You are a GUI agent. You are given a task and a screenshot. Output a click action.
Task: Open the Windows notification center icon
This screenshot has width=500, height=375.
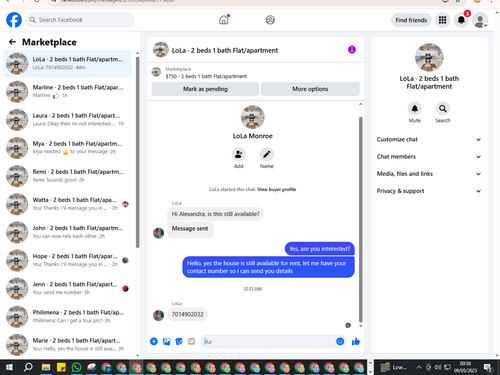(x=488, y=368)
